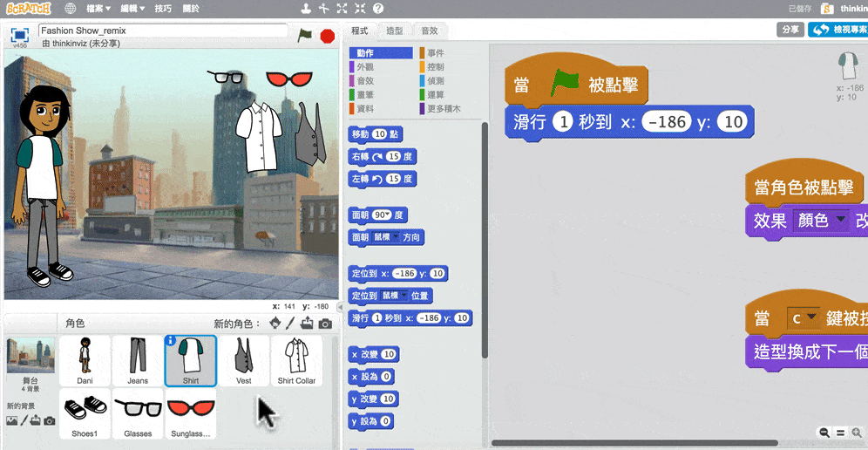Open the 檔案 menu
The image size is (868, 450).
pos(98,9)
